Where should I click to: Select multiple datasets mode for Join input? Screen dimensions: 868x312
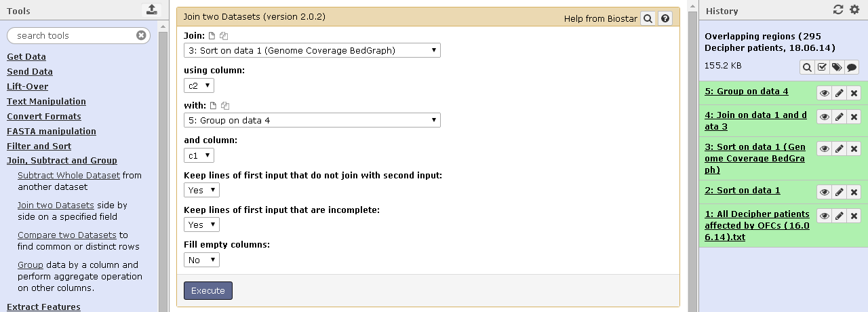pos(224,35)
